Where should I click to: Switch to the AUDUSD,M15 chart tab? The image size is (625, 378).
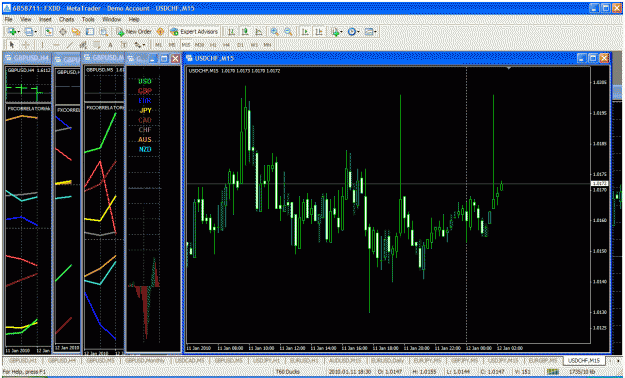[x=345, y=360]
